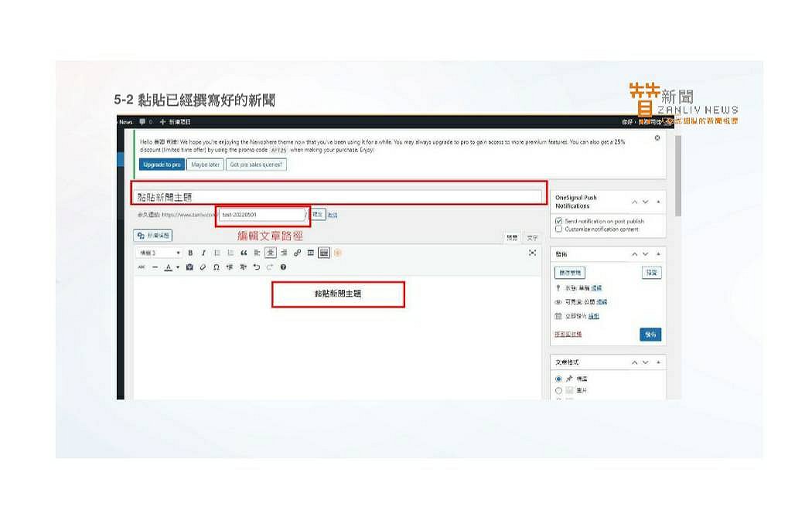Image resolution: width=812 pixels, height=513 pixels.
Task: Select the Image post format radio
Action: [x=559, y=390]
